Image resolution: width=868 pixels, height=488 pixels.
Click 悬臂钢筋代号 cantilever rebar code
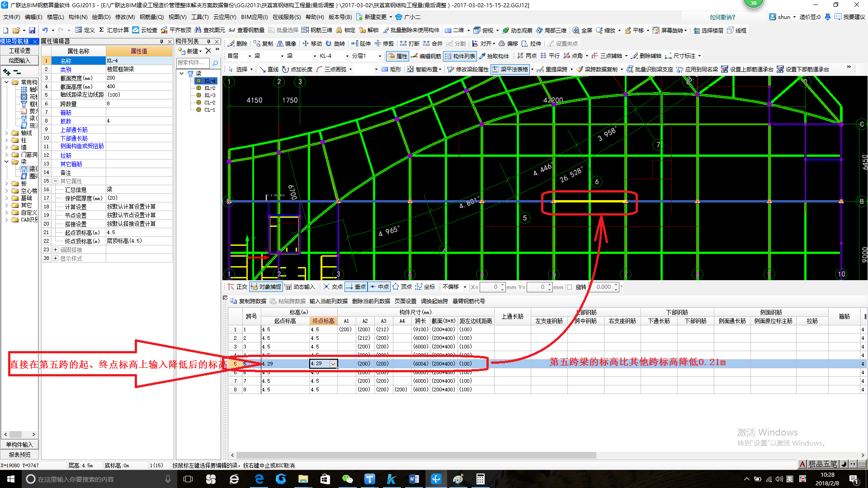coord(469,301)
